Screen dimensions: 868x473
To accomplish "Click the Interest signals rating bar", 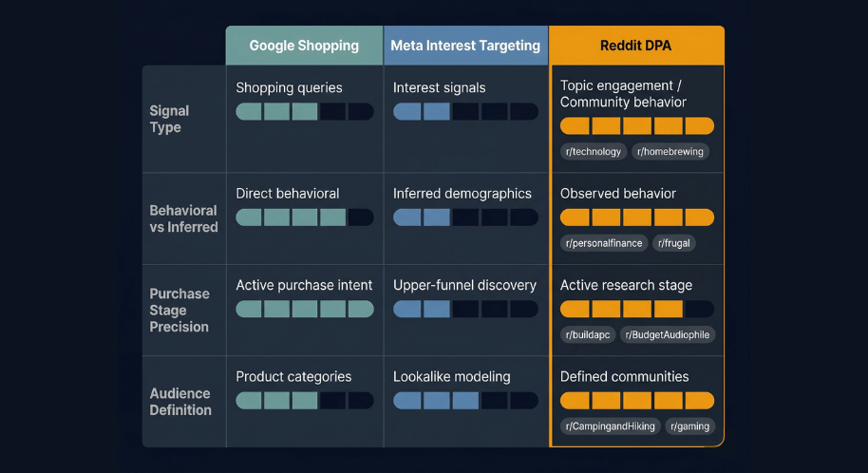I will tap(465, 111).
